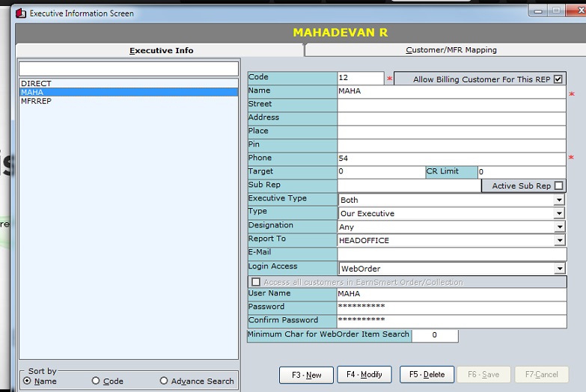Click the empty Place field
Image resolution: width=586 pixels, height=392 pixels.
[x=451, y=132]
